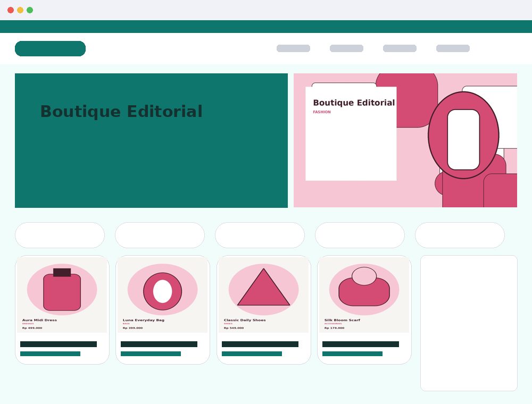The width and height of the screenshot is (532, 404).
Task: Click the teal Boutique Editorial hero banner
Action: 151,140
